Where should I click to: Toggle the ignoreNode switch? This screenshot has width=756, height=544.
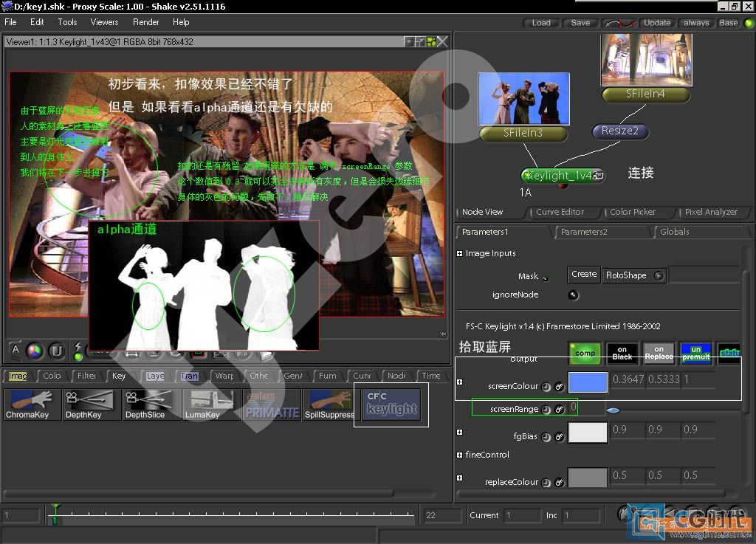(573, 295)
